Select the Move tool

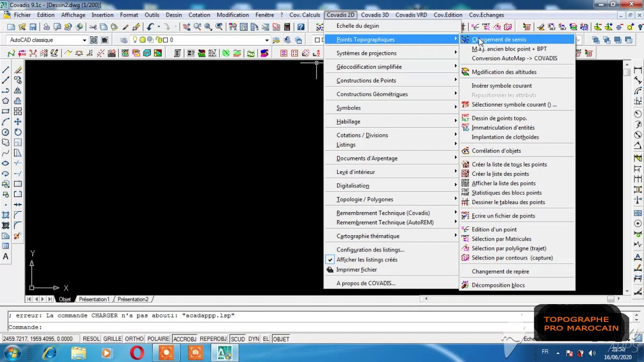tap(18, 122)
